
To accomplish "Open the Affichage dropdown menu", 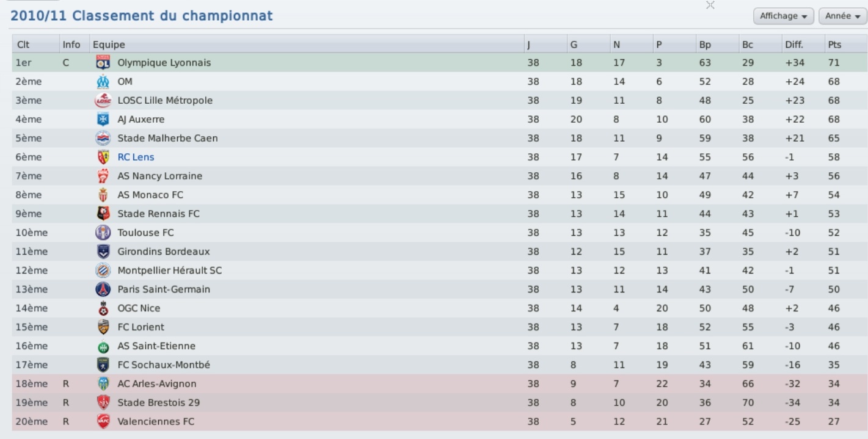I will click(x=784, y=16).
